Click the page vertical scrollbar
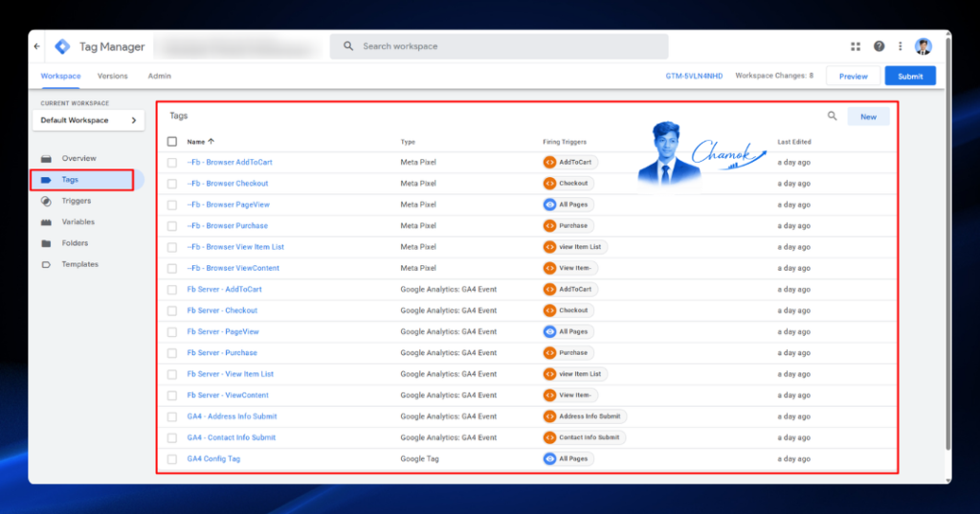This screenshot has width=980, height=514. [x=948, y=244]
